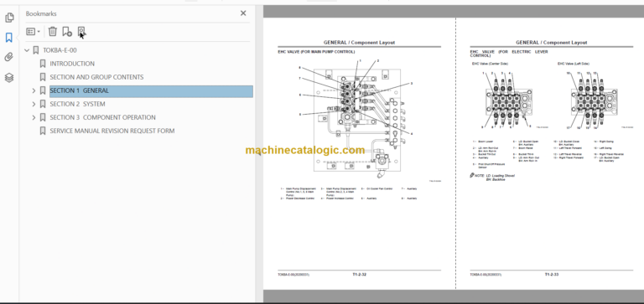644x304 pixels.
Task: Select the Bookmarks panel icon in sidebar
Action: (9, 38)
